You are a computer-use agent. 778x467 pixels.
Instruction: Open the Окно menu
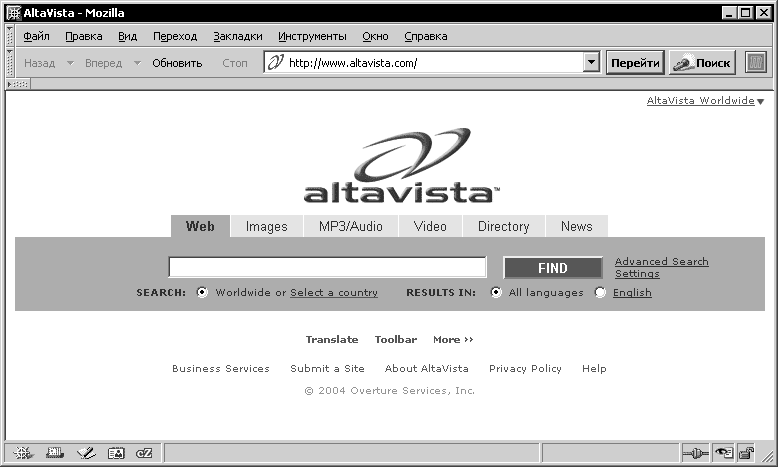pos(375,36)
